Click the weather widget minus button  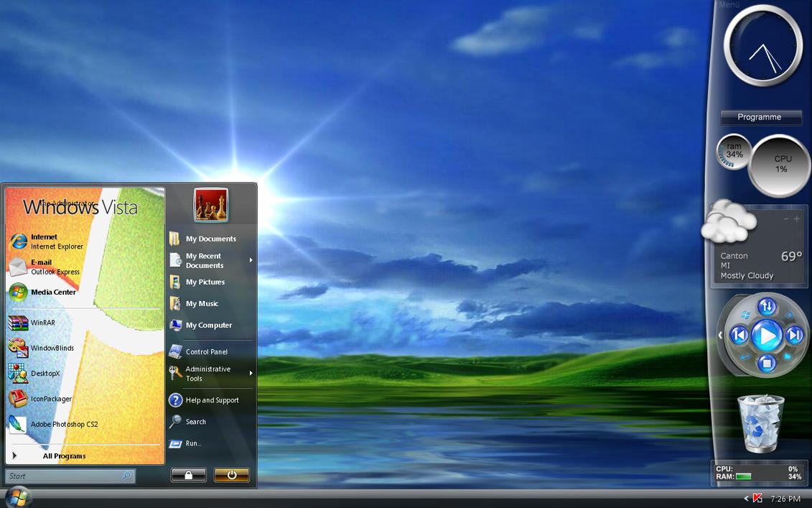click(x=786, y=218)
